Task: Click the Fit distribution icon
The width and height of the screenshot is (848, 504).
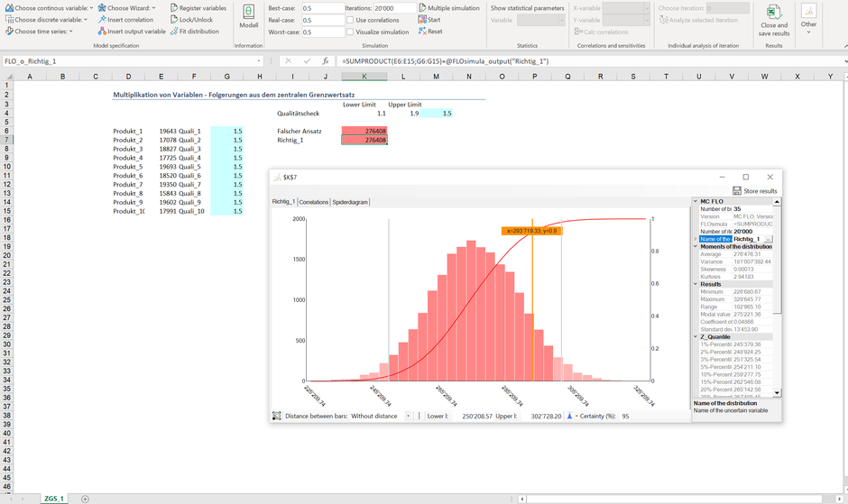Action: click(x=174, y=32)
